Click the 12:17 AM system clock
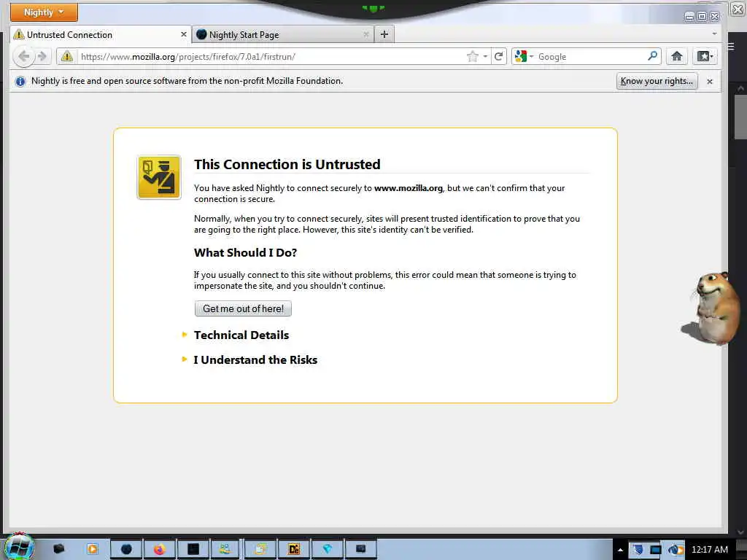 pyautogui.click(x=709, y=550)
